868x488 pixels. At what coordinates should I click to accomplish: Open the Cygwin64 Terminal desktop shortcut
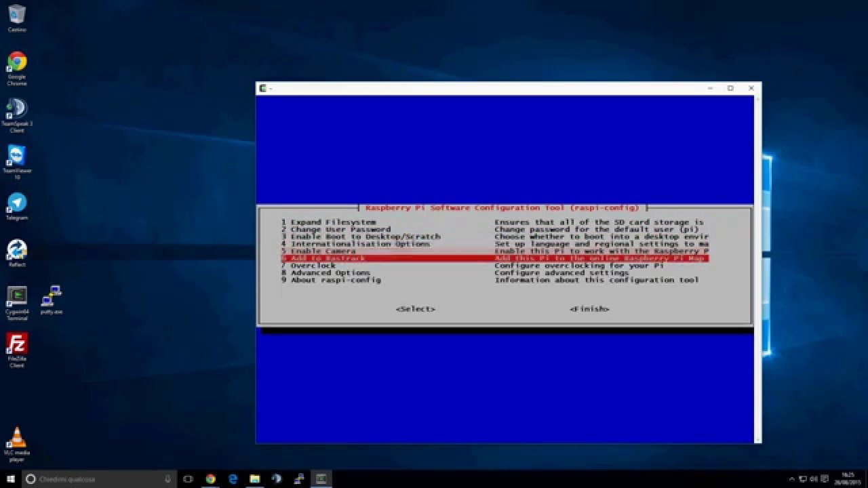click(x=17, y=302)
